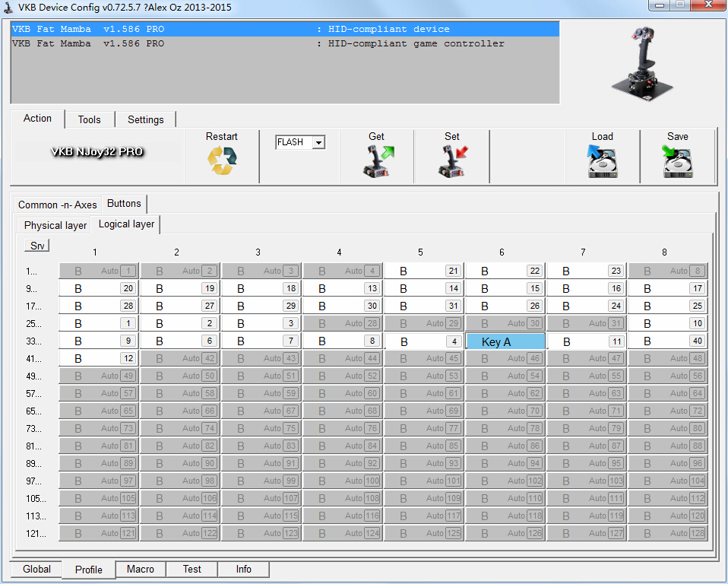Click the Auto 64 cell
This screenshot has height=584, width=728.
click(x=668, y=393)
